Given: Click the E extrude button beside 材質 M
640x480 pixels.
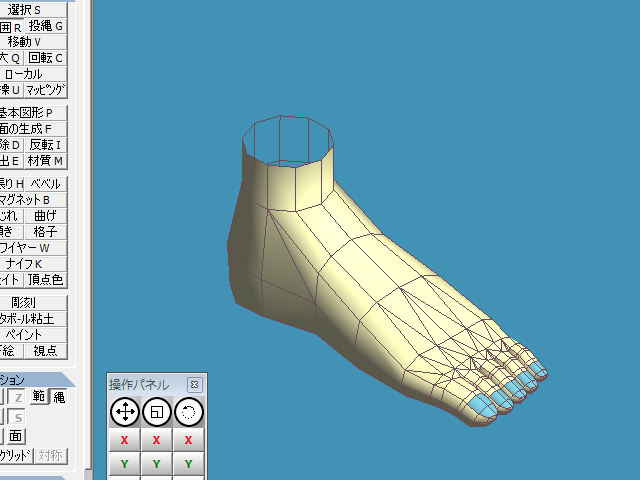Looking at the screenshot, I should 11,161.
